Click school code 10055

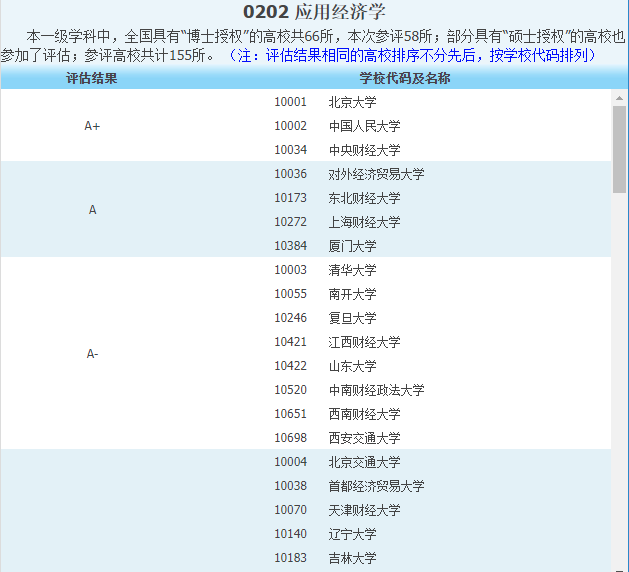point(290,294)
